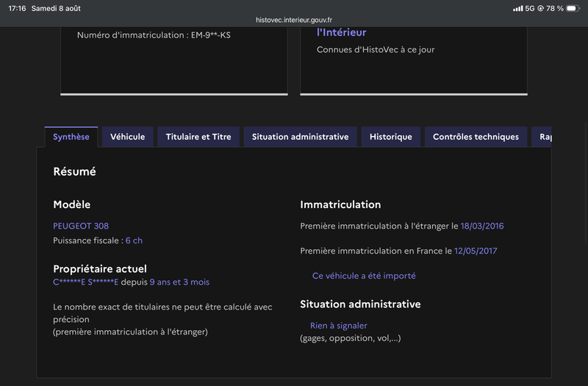The image size is (588, 386).
Task: Select the PEUGEOT 308 model text
Action: (x=81, y=226)
